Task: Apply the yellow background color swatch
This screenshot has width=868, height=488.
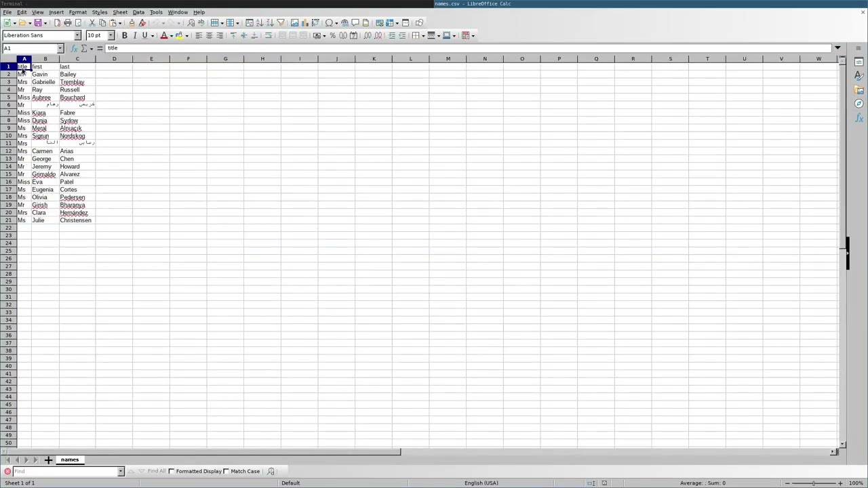Action: pos(178,35)
